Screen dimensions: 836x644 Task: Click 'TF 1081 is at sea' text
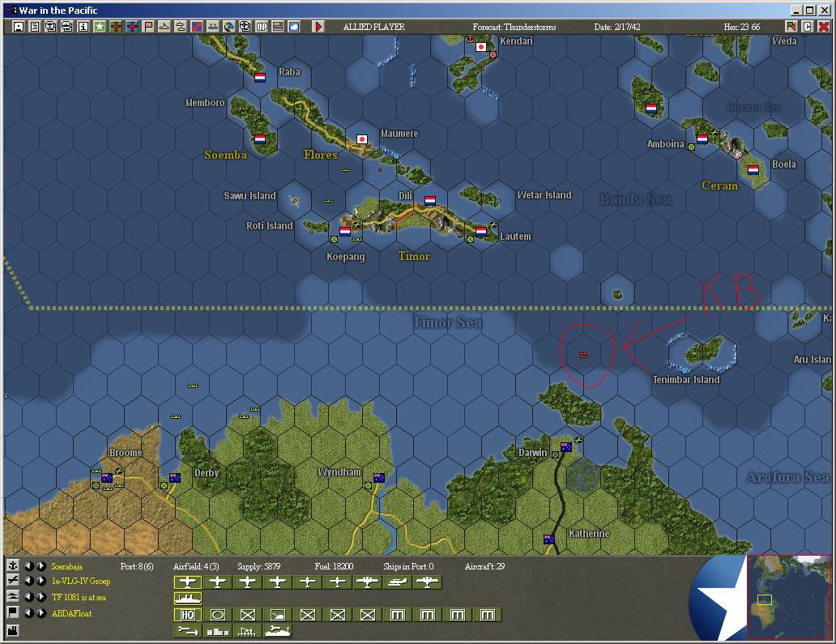pos(79,597)
